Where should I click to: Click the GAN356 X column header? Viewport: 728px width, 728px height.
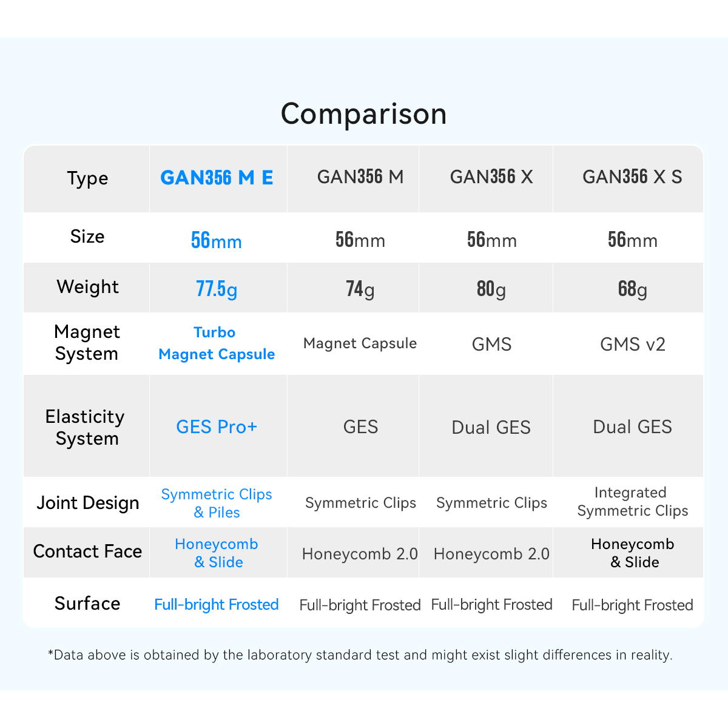point(491,177)
